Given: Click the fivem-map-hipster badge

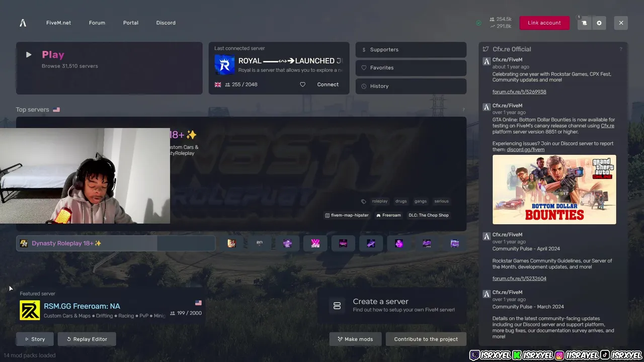Looking at the screenshot, I should pos(347,215).
